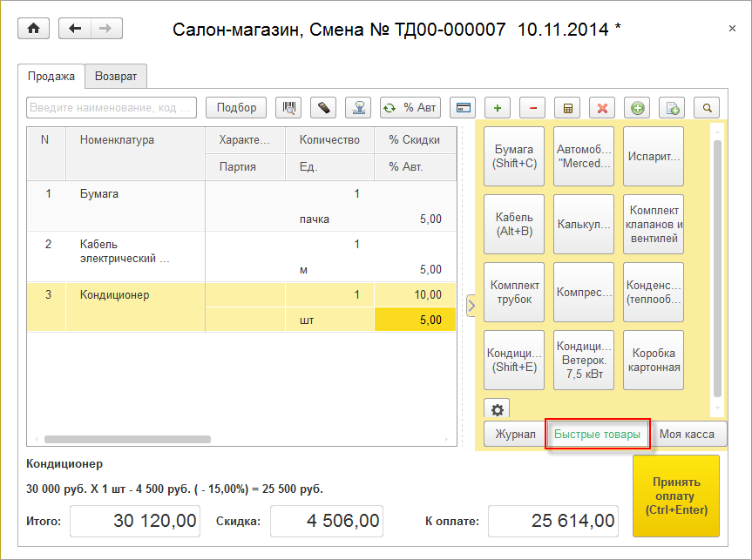Viewport: 752px width, 560px height.
Task: Apply automatic discounts with % Авт button
Action: pyautogui.click(x=410, y=108)
